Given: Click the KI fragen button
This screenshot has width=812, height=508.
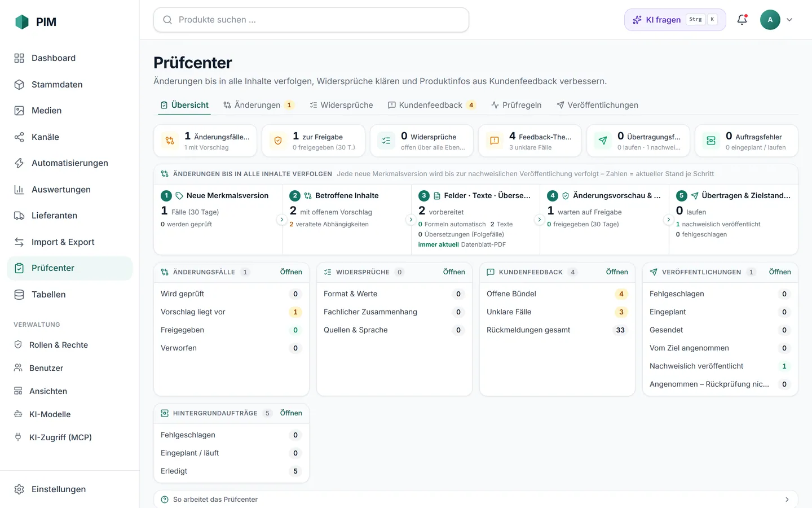Looking at the screenshot, I should click(675, 20).
